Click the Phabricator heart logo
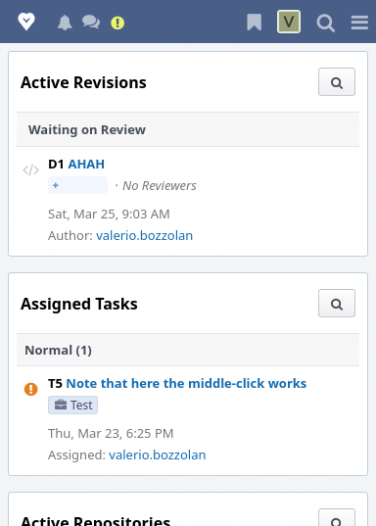 [x=26, y=22]
